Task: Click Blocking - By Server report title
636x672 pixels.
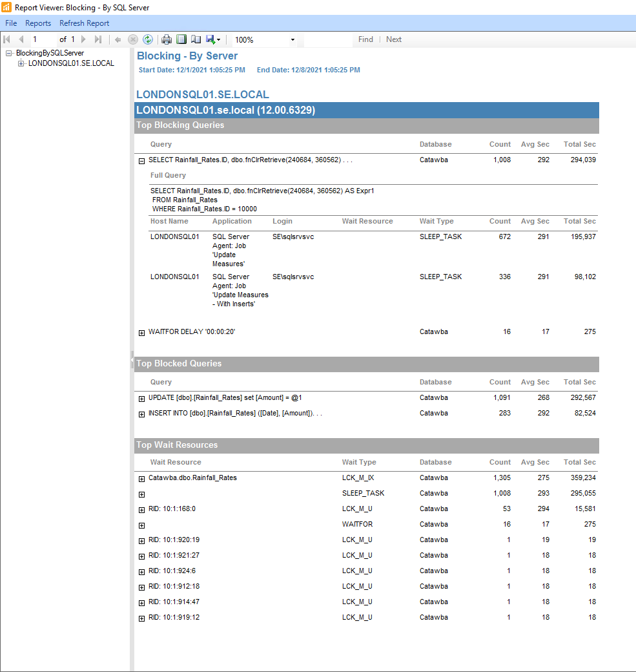Action: click(x=187, y=56)
